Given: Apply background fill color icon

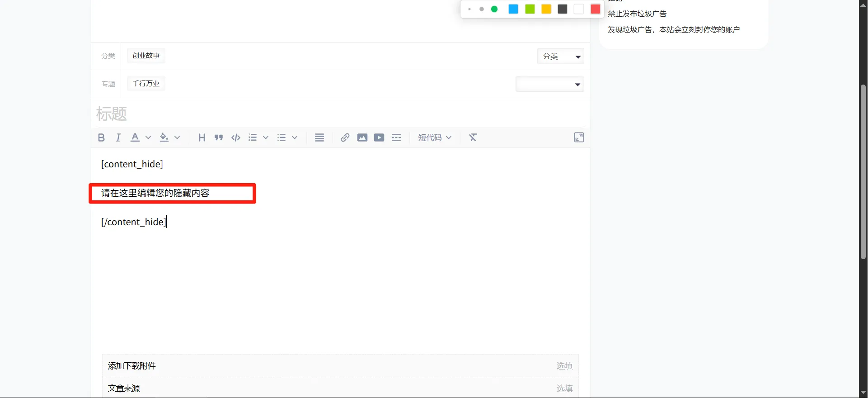Looking at the screenshot, I should (x=164, y=137).
